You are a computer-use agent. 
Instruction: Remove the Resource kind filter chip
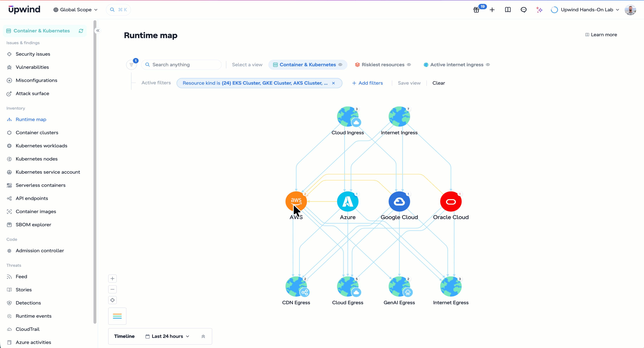click(x=333, y=83)
